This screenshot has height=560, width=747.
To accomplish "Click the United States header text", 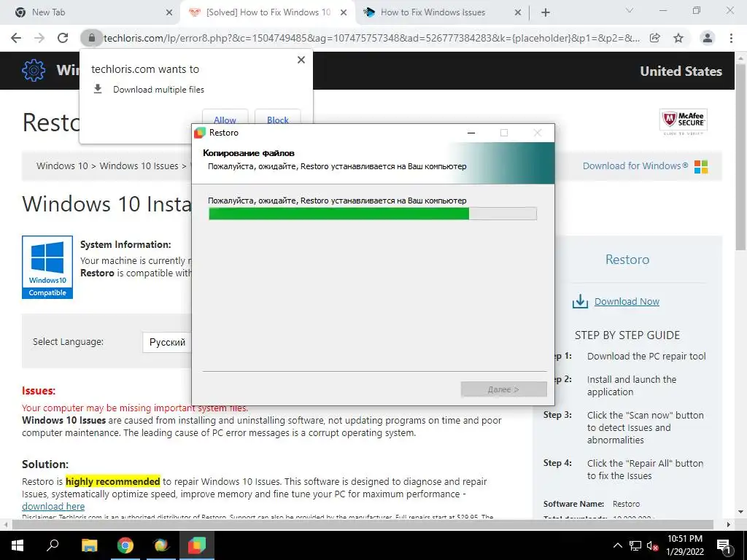I will pos(681,71).
